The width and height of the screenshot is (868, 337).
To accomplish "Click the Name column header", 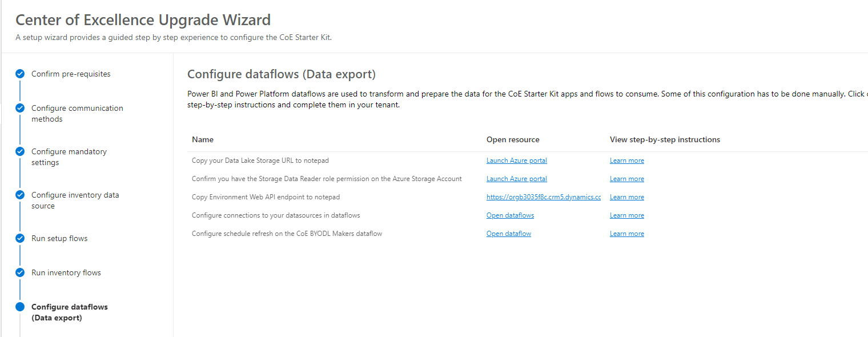I will [203, 139].
